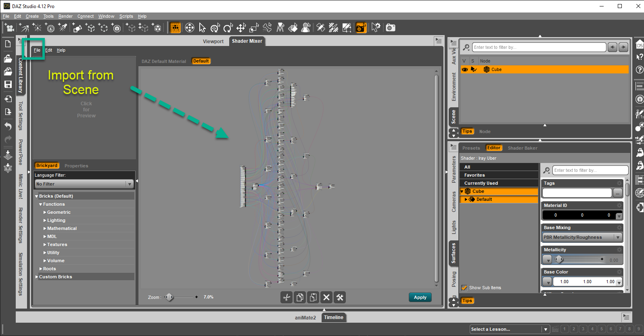This screenshot has width=644, height=336.
Task: Open the Shader Mixer pane options menu
Action: point(438,41)
